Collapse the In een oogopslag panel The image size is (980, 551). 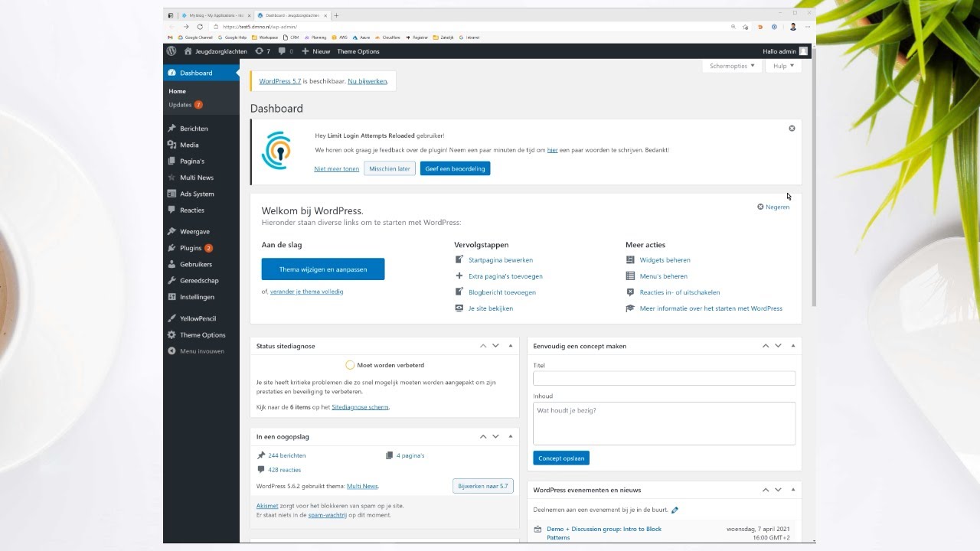click(x=511, y=436)
